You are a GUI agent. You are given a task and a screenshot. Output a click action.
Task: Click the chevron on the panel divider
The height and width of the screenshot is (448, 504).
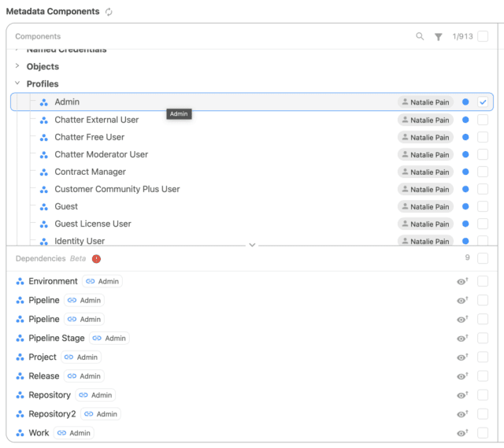(x=252, y=245)
